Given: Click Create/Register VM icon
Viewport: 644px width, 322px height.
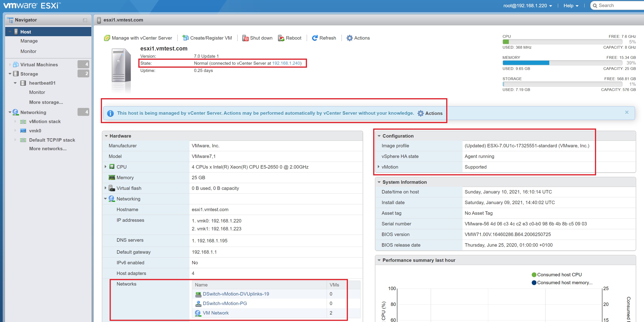Looking at the screenshot, I should click(x=185, y=38).
